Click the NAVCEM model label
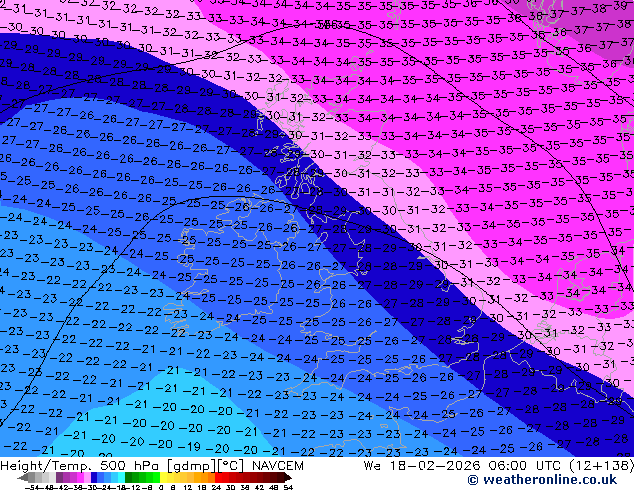This screenshot has height=490, width=634. coord(277,466)
